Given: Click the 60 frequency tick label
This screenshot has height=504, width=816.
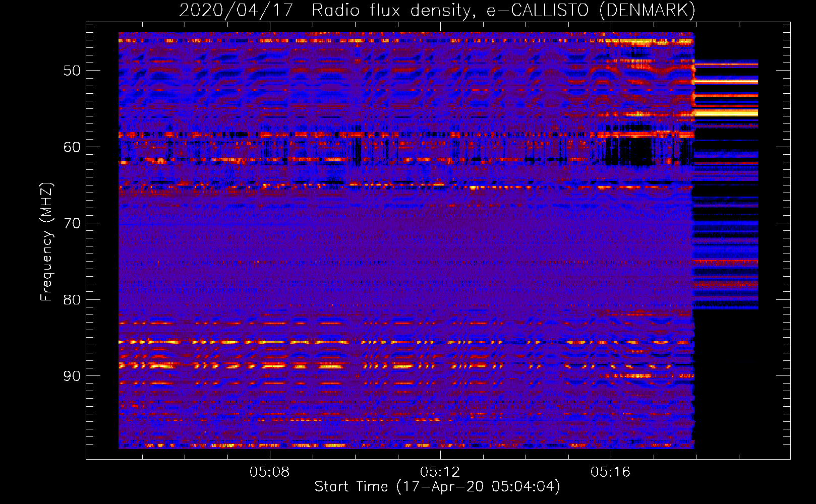Looking at the screenshot, I should 72,147.
